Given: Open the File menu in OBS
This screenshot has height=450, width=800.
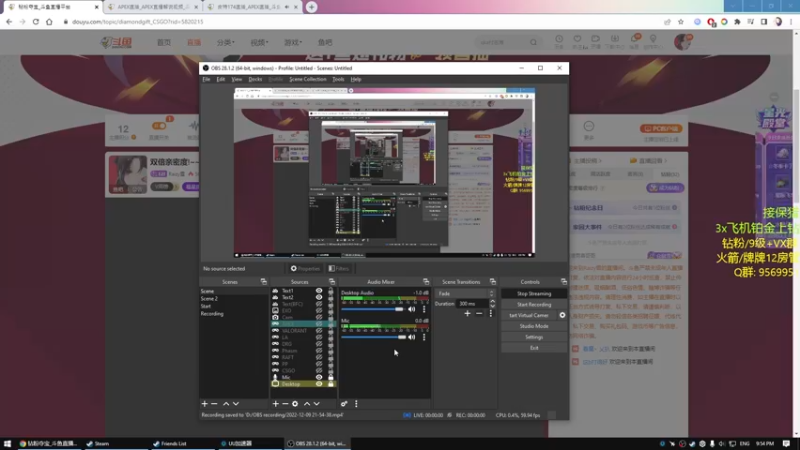Looking at the screenshot, I should coord(206,79).
